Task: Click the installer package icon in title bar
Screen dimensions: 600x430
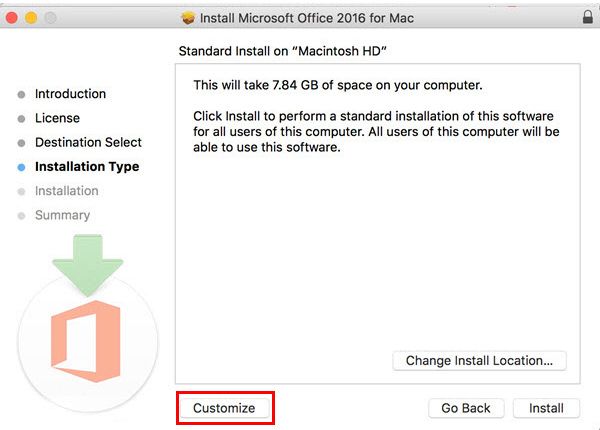Action: pyautogui.click(x=188, y=18)
